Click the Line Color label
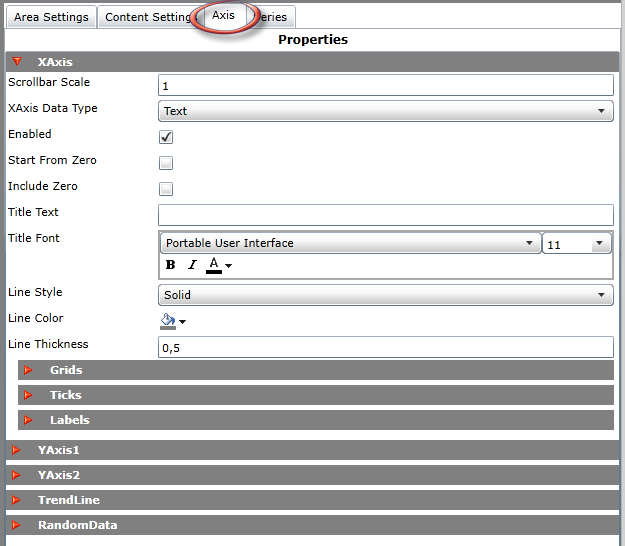 (36, 318)
